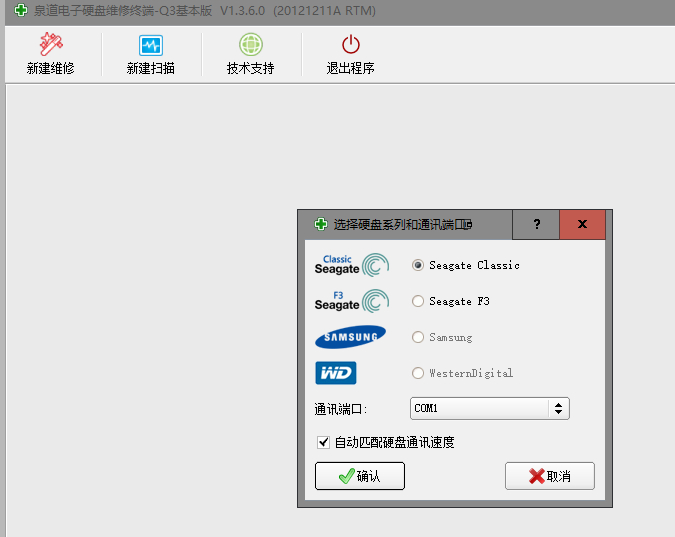Open 技术支持 globe icon

pyautogui.click(x=251, y=44)
